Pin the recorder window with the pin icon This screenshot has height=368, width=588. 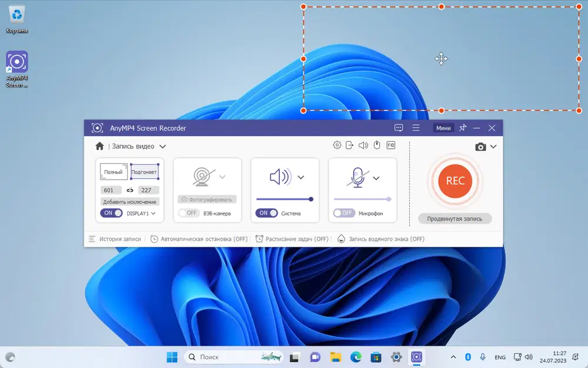463,128
